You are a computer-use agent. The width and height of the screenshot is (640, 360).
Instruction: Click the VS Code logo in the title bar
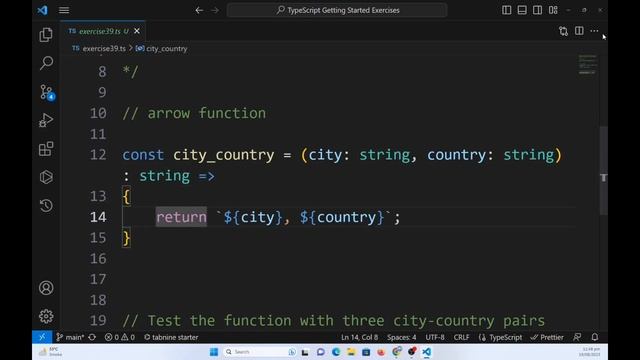tap(42, 10)
